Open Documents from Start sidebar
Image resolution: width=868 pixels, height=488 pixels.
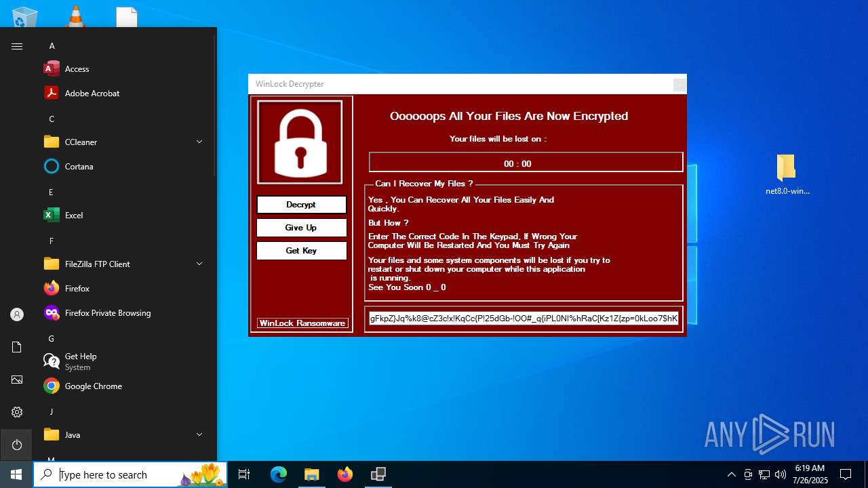point(17,347)
